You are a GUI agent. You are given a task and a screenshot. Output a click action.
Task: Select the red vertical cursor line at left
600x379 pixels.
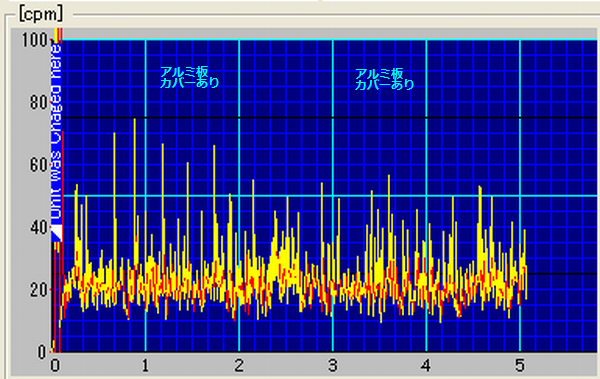62,191
